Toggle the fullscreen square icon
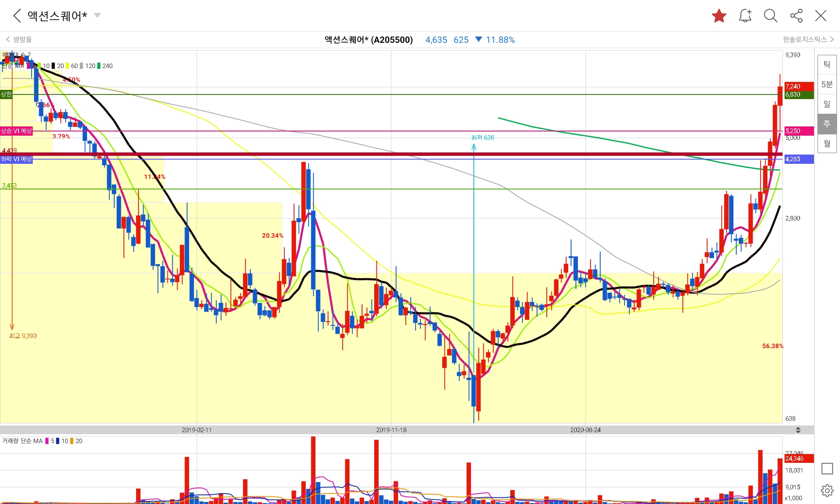Viewport: 840px width, 504px height. pos(827,469)
